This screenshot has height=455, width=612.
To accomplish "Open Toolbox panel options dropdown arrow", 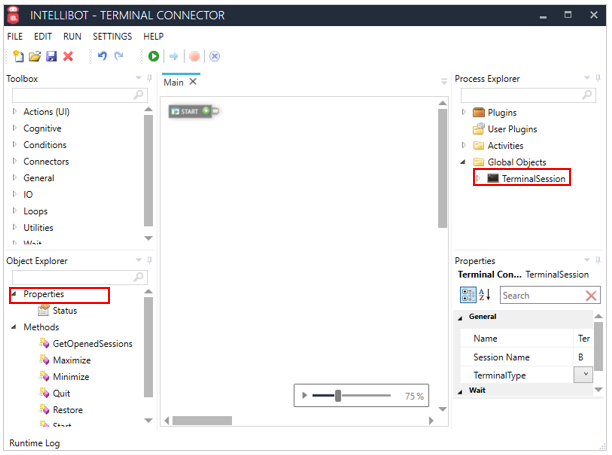I will pos(139,78).
